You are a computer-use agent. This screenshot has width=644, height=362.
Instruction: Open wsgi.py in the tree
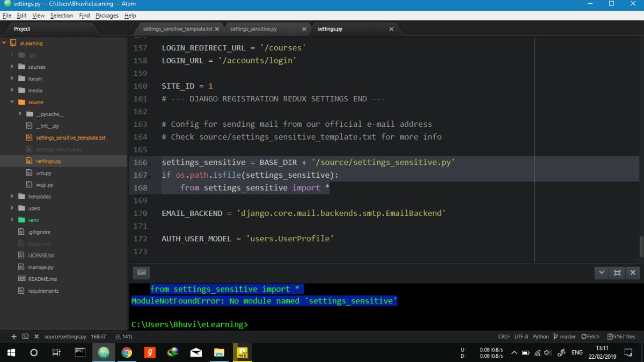pyautogui.click(x=45, y=185)
